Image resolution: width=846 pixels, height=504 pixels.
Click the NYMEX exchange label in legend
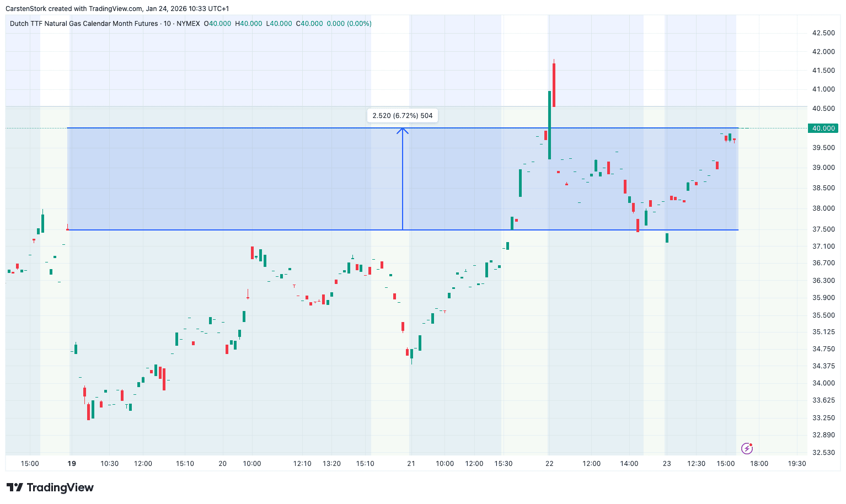(188, 24)
